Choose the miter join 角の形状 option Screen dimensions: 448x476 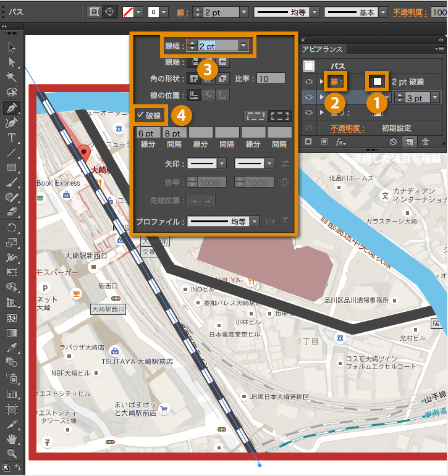point(193,78)
